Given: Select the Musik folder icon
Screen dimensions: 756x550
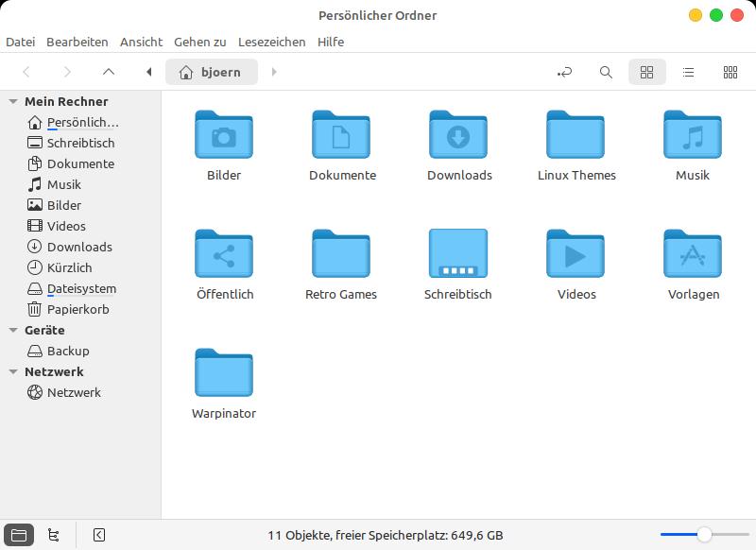Looking at the screenshot, I should (x=693, y=135).
